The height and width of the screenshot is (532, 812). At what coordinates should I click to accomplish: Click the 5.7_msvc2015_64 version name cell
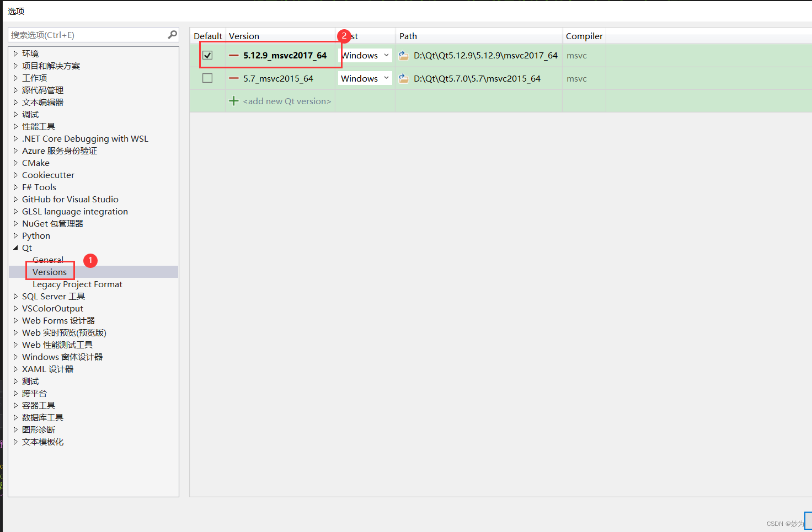(278, 78)
